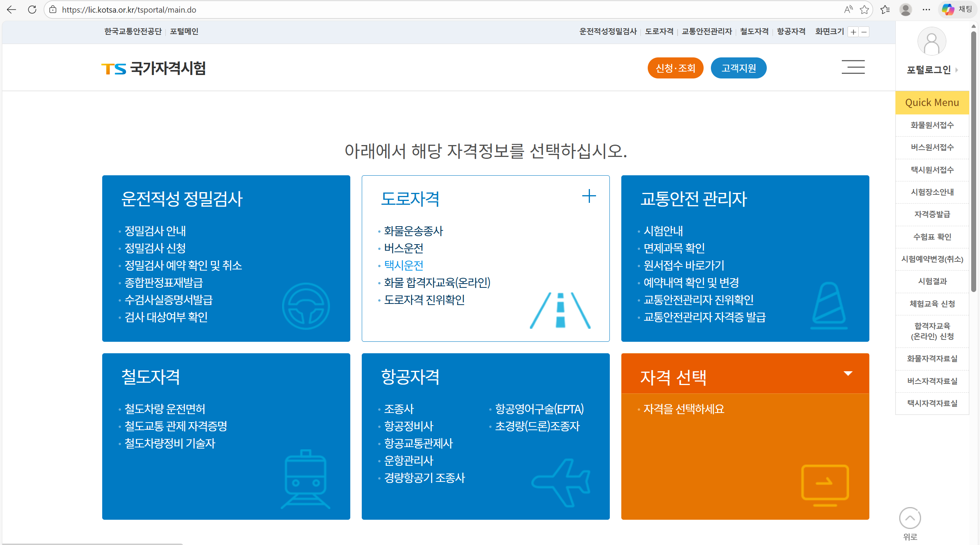Decrease screen size with minus button
The height and width of the screenshot is (545, 980).
point(864,32)
